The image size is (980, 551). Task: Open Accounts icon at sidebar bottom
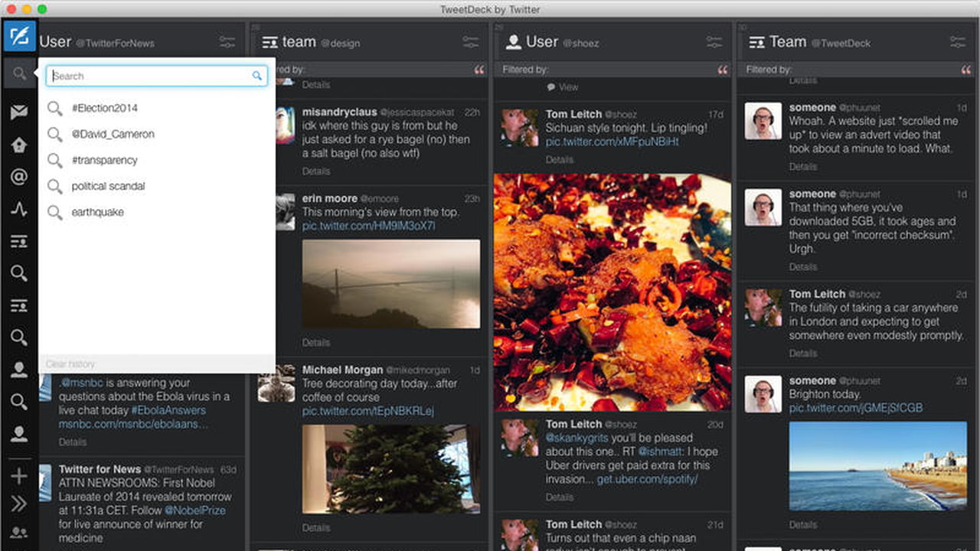coord(19,533)
